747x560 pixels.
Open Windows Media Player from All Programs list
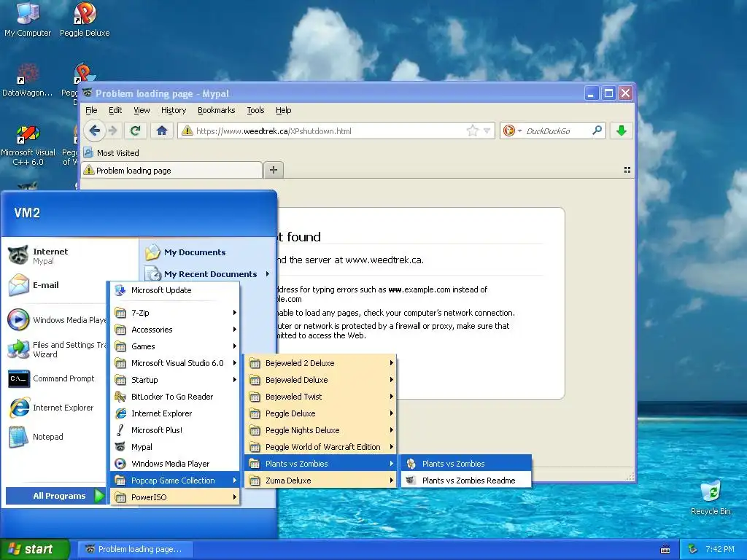tap(175, 464)
